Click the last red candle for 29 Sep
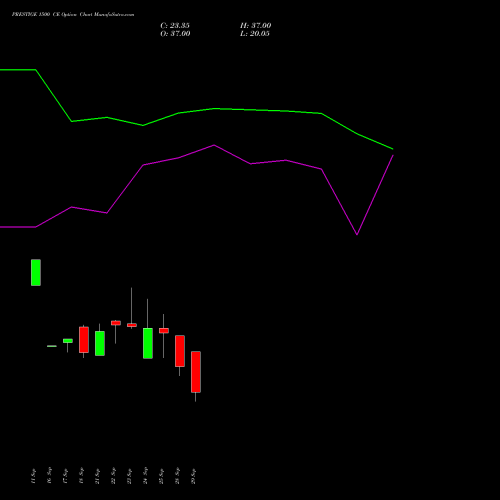The image size is (500, 500). pyautogui.click(x=196, y=372)
